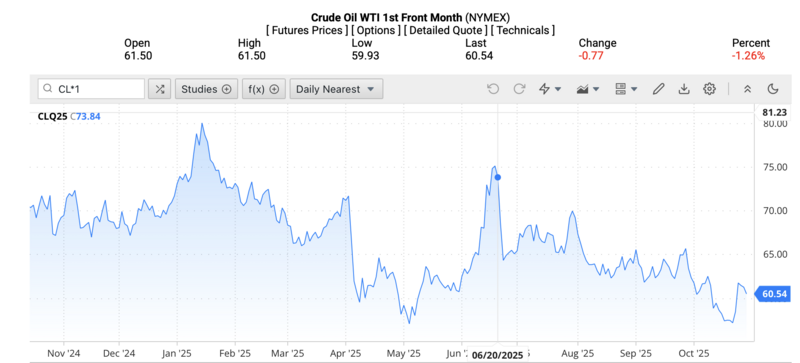Collapse toolbar with double chevron icon
800x363 pixels.
(x=747, y=89)
